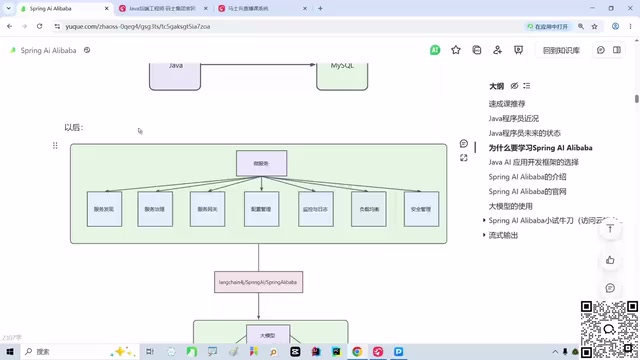Viewport: 640px width, 360px height.
Task: Select the langchain4j/SpringAI/SpringAlibaba box
Action: coord(258,282)
